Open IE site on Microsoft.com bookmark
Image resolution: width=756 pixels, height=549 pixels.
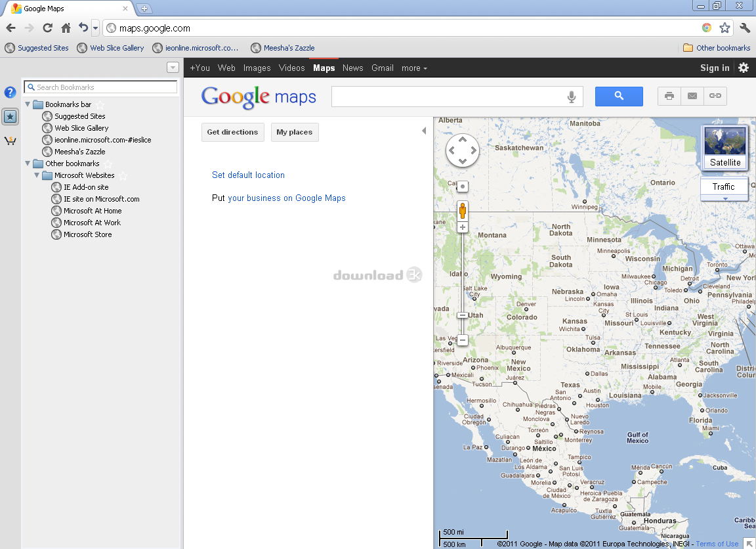(x=101, y=199)
